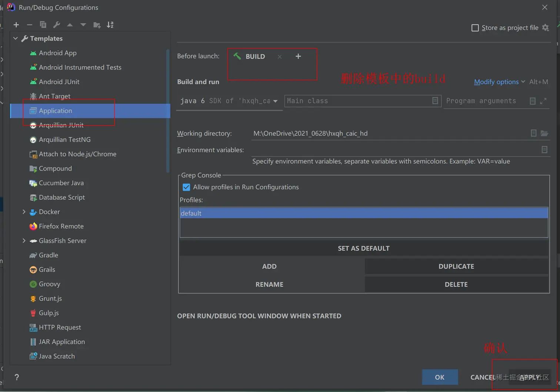
Task: Select the Database Script template
Action: pyautogui.click(x=62, y=197)
